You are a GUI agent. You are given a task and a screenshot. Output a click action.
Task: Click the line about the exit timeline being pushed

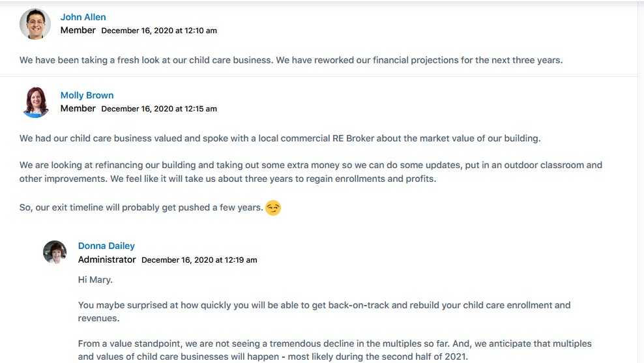coord(141,207)
